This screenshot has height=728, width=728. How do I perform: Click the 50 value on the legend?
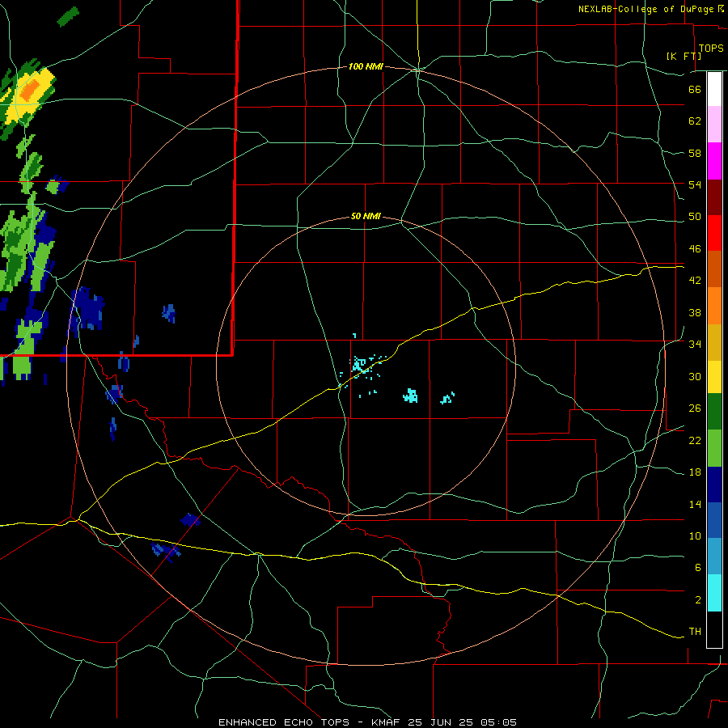click(695, 217)
